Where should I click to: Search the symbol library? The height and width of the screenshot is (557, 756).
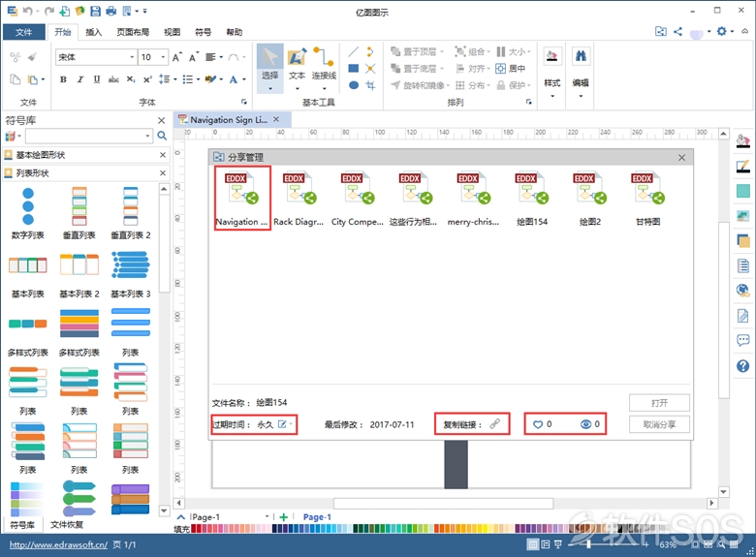tap(162, 136)
